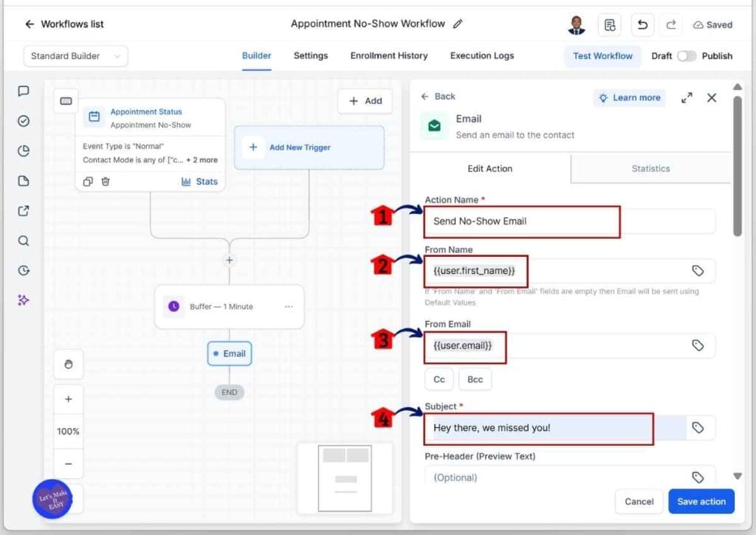
Task: Open the pie chart sidebar icon
Action: pyautogui.click(x=23, y=151)
